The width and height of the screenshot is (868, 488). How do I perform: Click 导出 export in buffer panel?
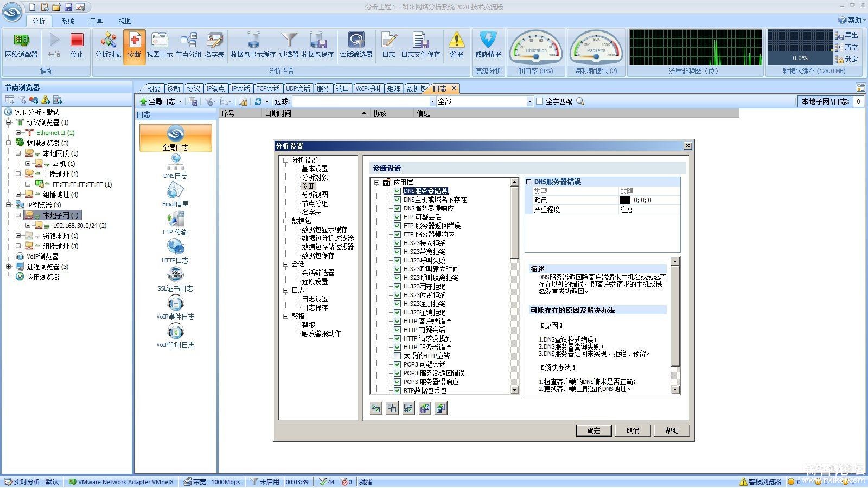tap(847, 35)
